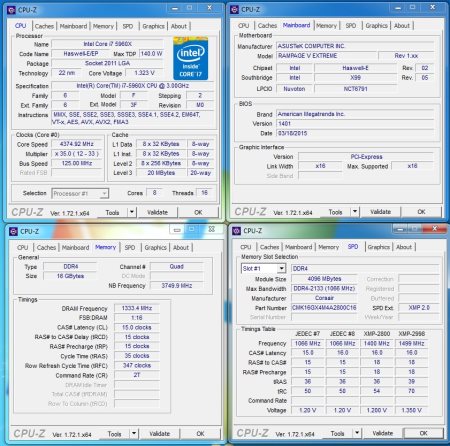The height and width of the screenshot is (446, 450).
Task: Click the LPCIO chip value NCT6791
Action: 355,89
